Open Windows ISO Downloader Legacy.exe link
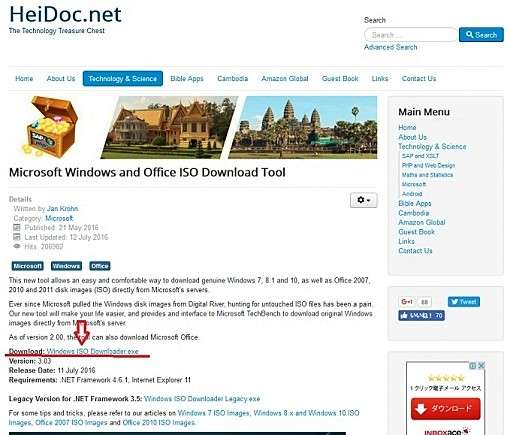 click(202, 399)
